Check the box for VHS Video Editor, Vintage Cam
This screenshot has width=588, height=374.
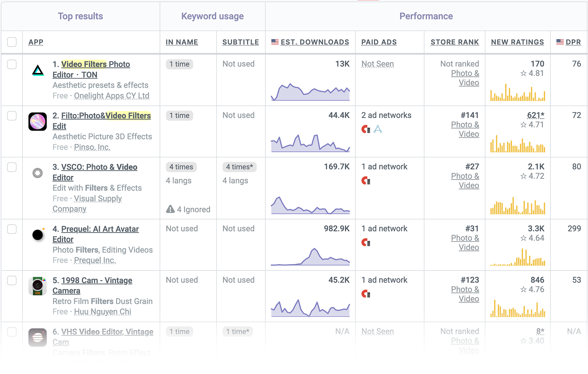point(12,332)
